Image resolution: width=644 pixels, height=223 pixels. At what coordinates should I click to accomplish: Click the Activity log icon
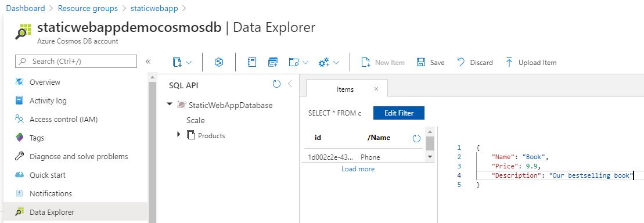click(x=19, y=100)
